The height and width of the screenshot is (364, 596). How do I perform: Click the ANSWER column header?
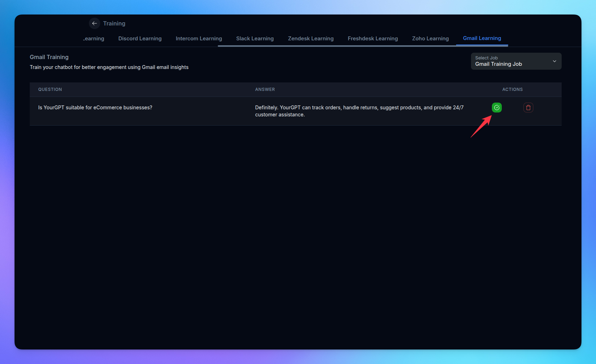265,89
